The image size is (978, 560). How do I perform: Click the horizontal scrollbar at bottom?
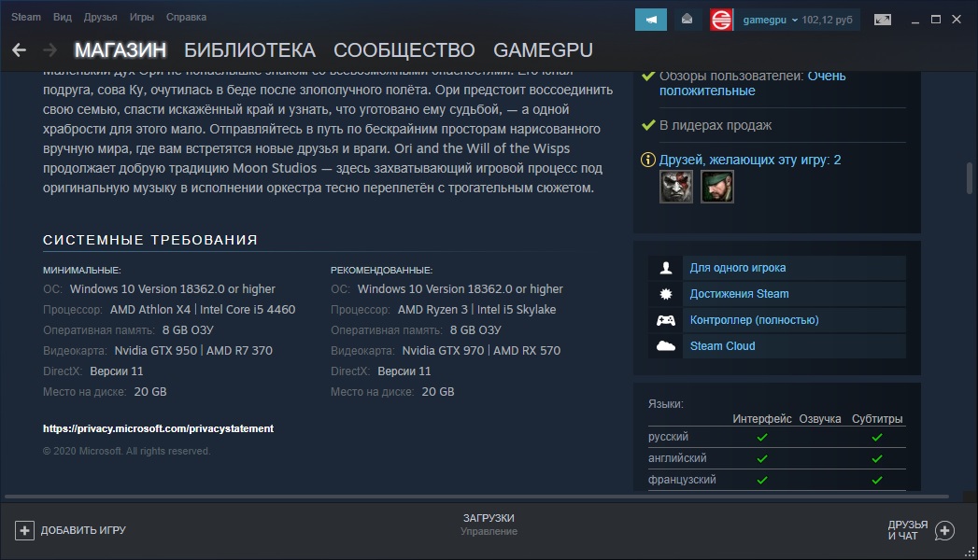[x=476, y=497]
